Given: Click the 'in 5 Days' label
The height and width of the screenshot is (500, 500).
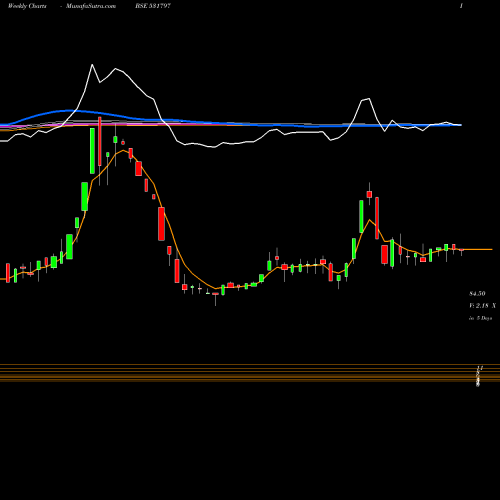Looking at the screenshot, I should click(480, 318).
